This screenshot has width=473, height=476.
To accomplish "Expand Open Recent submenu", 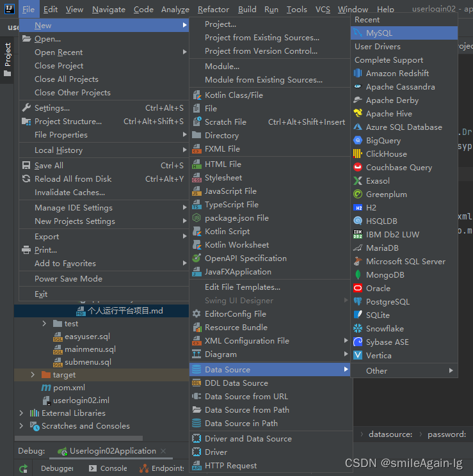I will (x=104, y=52).
